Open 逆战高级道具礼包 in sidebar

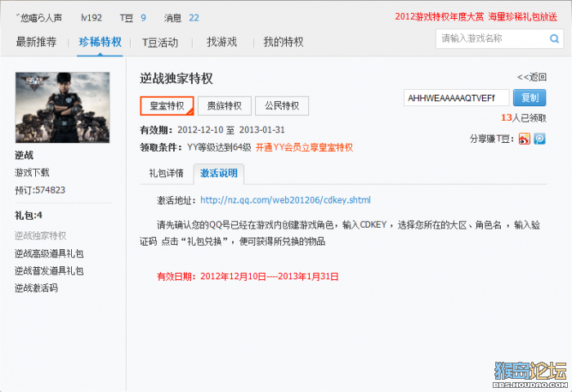(x=49, y=253)
